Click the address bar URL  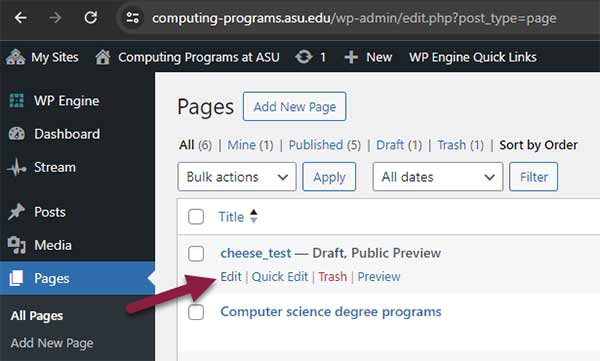point(354,18)
